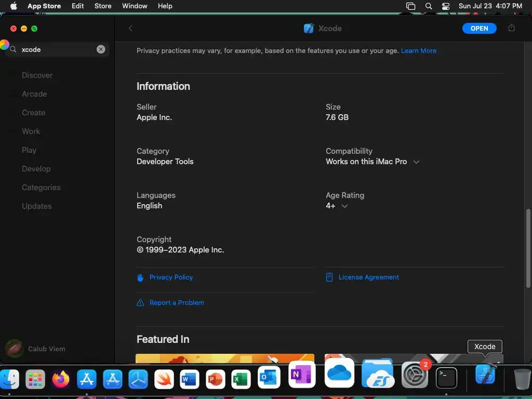Open System Settings with badge 2
The image size is (532, 399).
click(414, 375)
